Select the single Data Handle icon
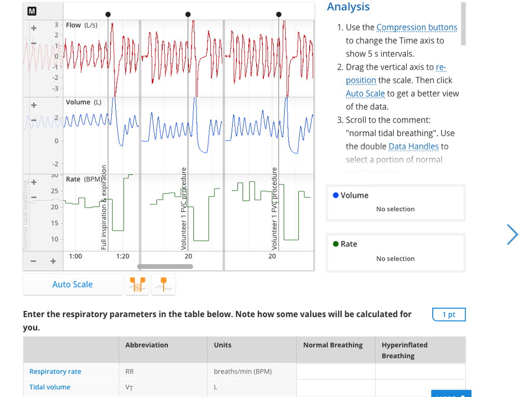 click(163, 284)
